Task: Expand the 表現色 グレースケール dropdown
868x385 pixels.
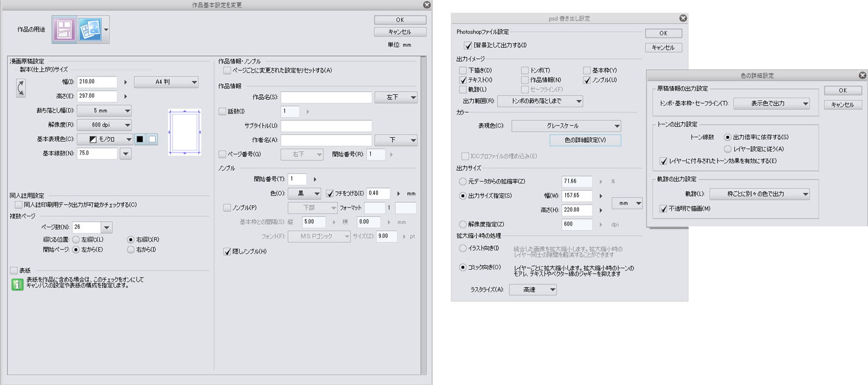Action: tap(566, 125)
